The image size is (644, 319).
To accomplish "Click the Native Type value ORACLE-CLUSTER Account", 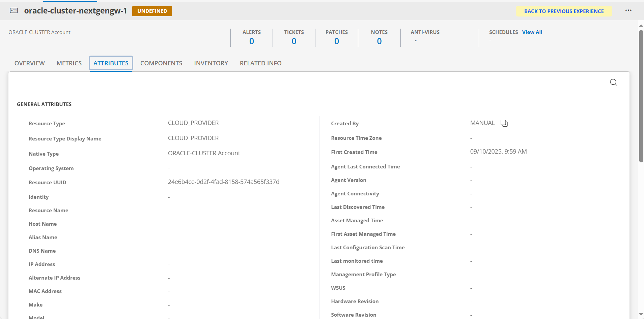I will (x=204, y=153).
